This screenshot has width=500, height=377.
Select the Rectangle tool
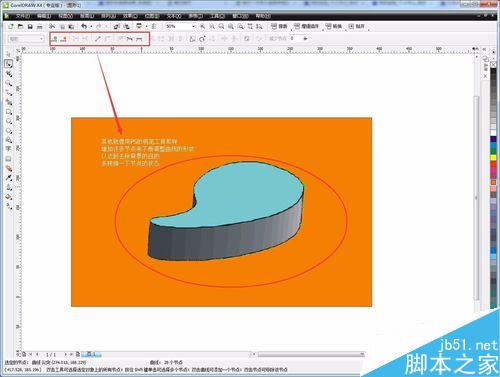[9, 112]
